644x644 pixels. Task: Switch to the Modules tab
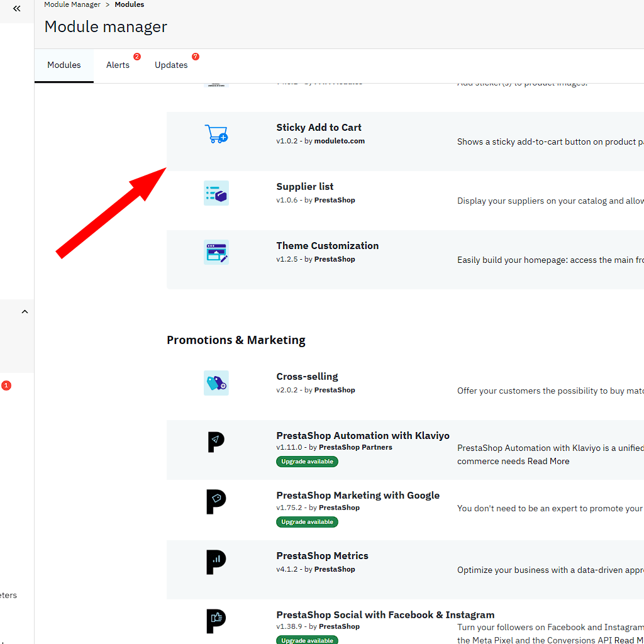(x=64, y=65)
